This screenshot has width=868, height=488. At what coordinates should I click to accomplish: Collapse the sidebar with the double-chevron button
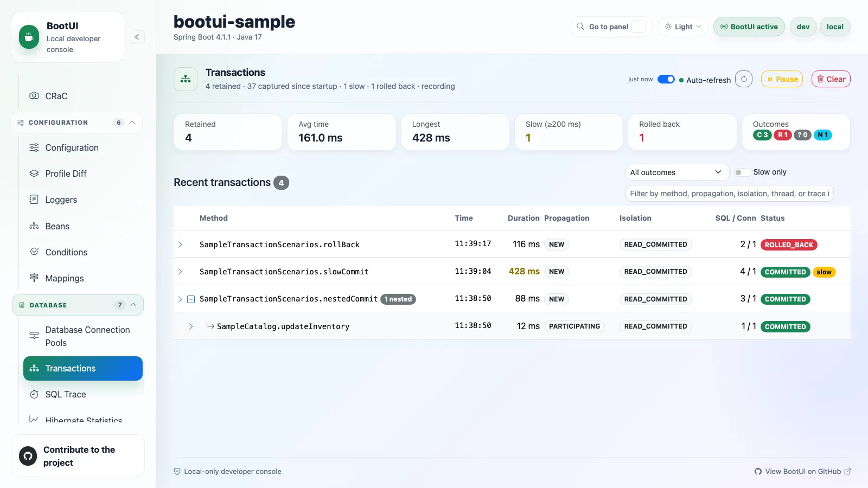click(x=137, y=37)
